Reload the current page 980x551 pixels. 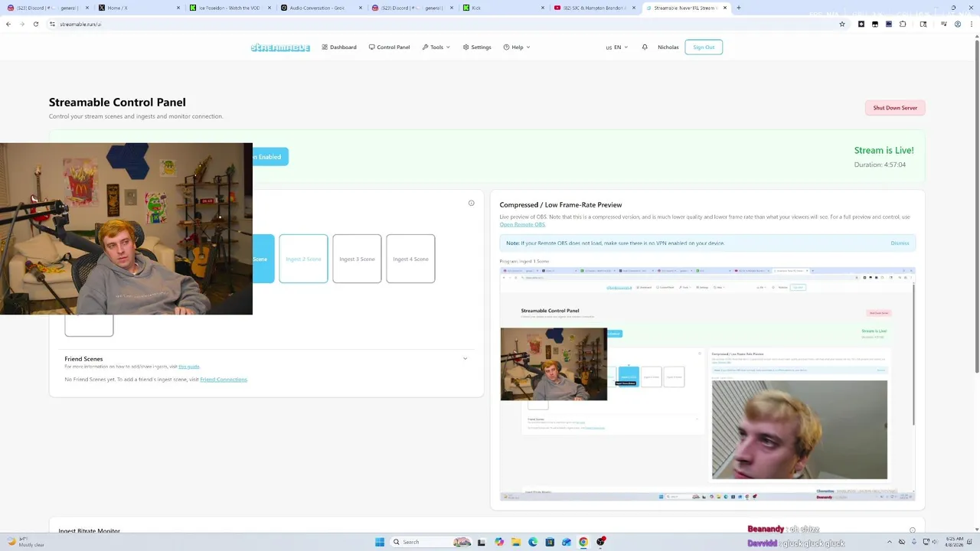(x=36, y=24)
